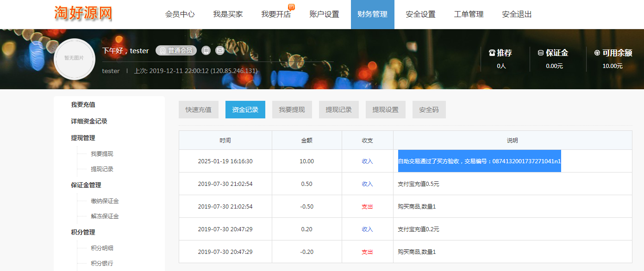Click 详细资金记录 in the left sidebar
This screenshot has height=271, width=644.
coord(89,121)
